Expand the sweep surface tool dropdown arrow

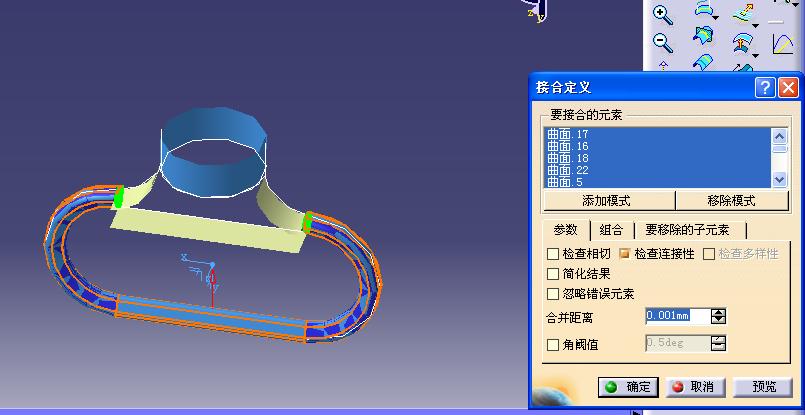pos(715,18)
